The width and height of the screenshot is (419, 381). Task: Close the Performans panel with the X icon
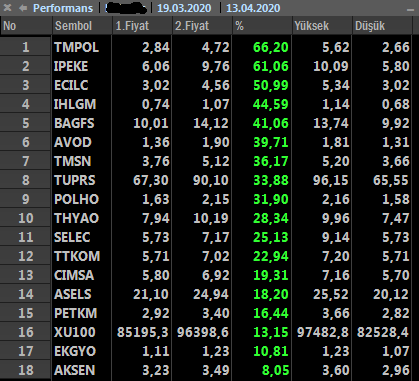[7, 8]
